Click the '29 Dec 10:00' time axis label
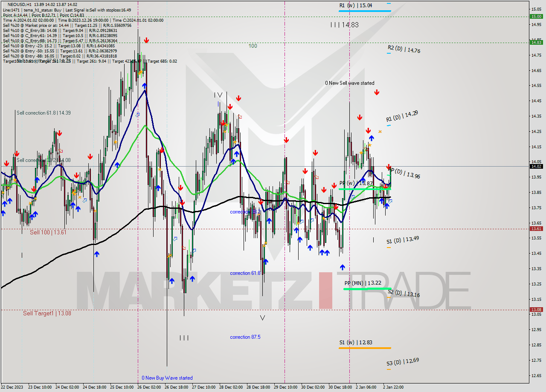 tap(285, 387)
